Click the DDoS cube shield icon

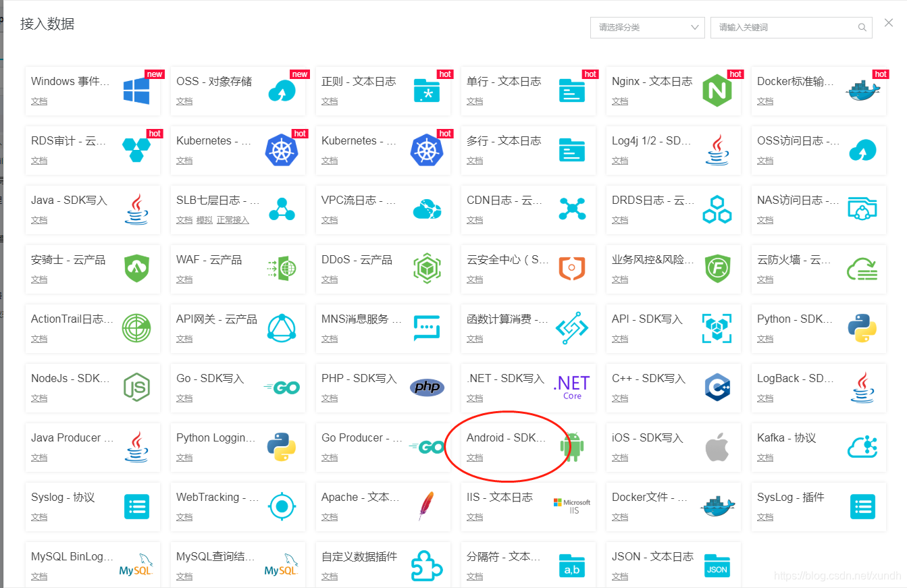427,269
